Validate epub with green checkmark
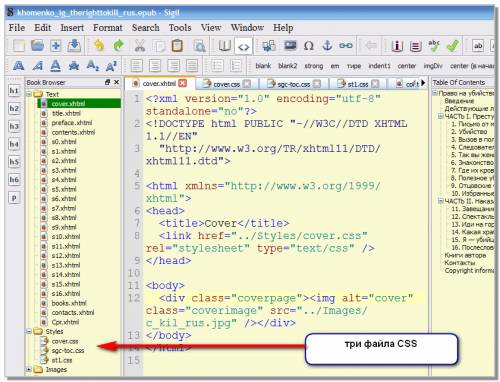 coord(453,46)
